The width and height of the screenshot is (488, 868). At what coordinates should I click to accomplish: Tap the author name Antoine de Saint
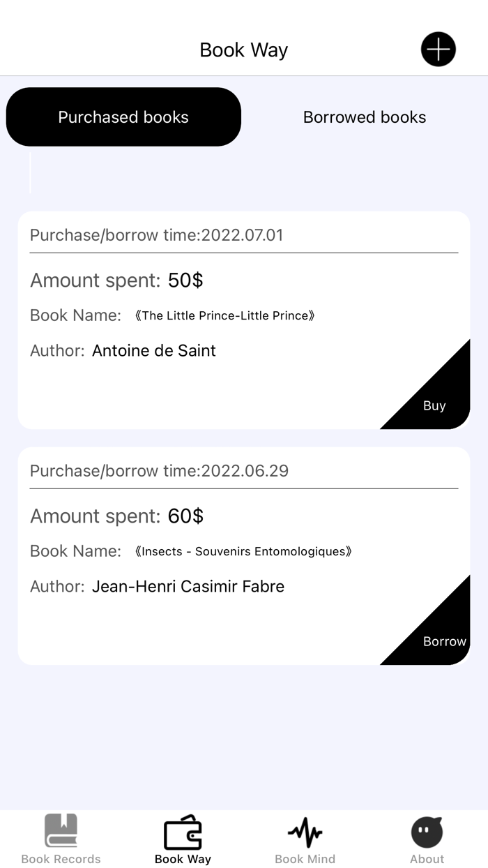coord(153,350)
